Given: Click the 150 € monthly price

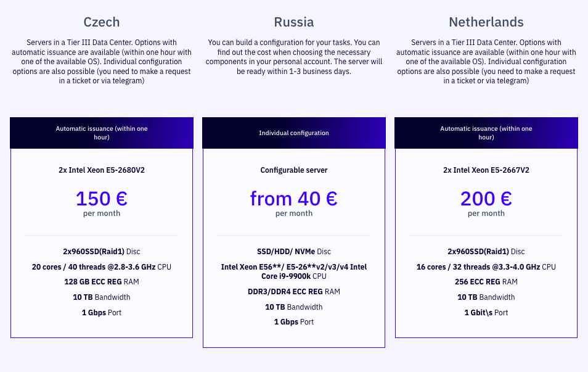Looking at the screenshot, I should pyautogui.click(x=102, y=199).
